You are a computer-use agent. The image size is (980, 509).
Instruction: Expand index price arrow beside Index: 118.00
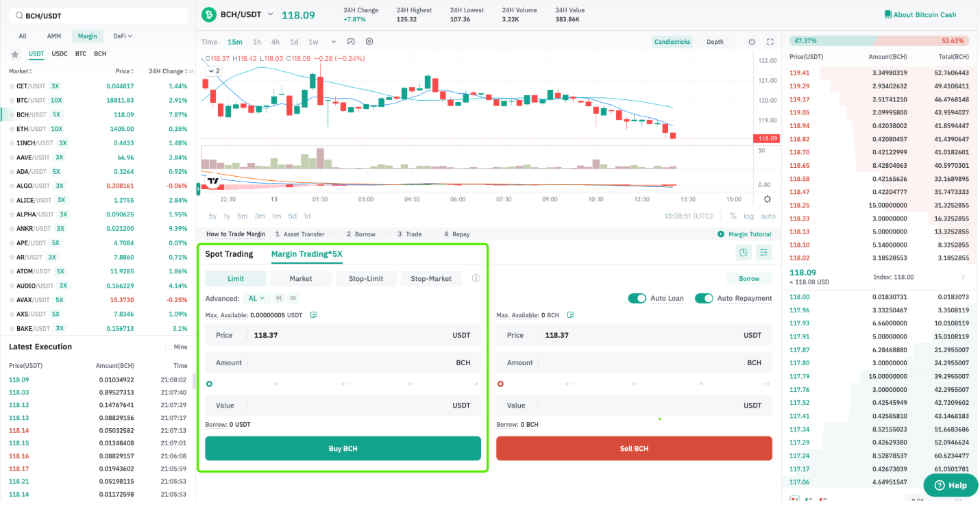(963, 277)
